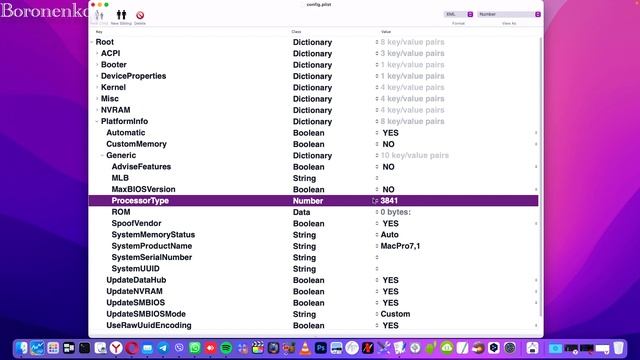Viewport: 640px width, 360px height.
Task: Click the Key column header
Action: point(99,32)
